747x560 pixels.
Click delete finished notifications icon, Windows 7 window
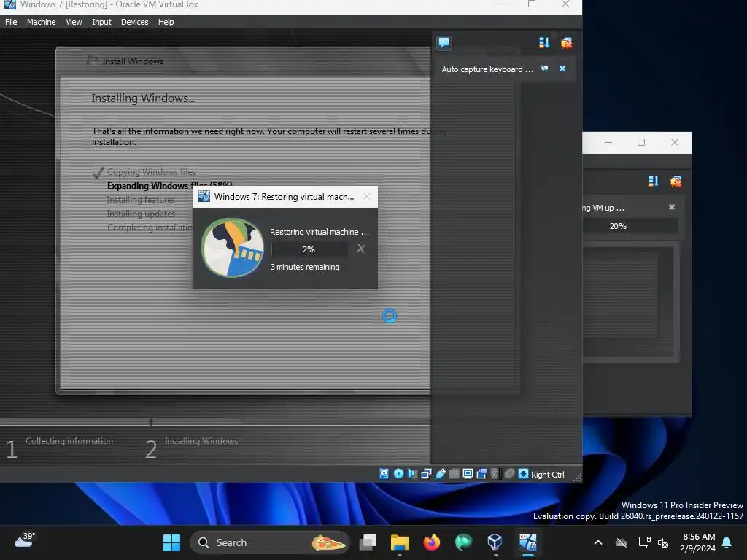coord(566,43)
